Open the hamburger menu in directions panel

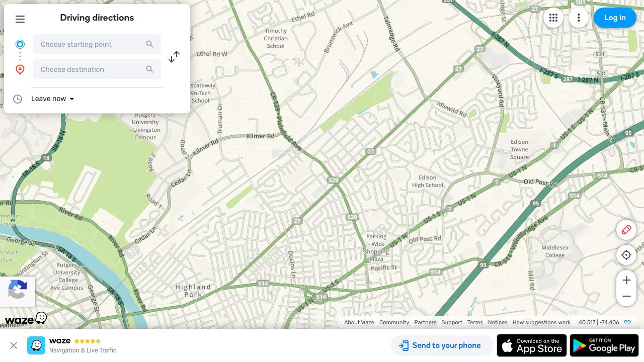tap(20, 19)
